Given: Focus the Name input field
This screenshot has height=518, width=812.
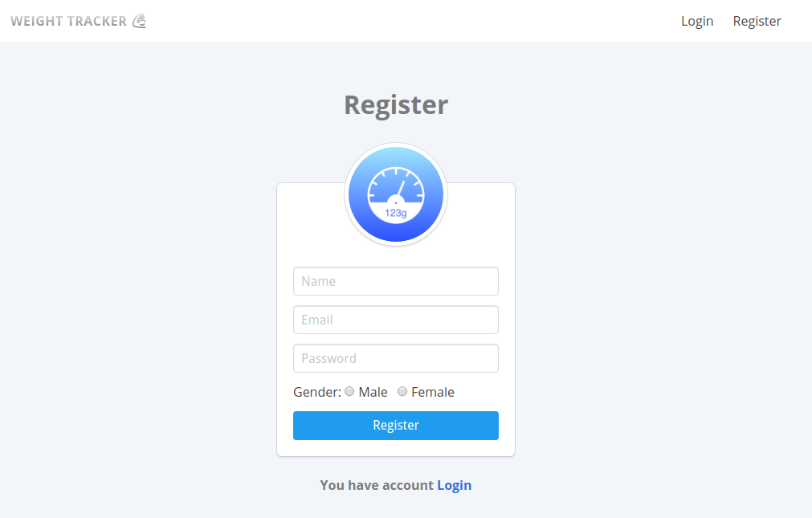Looking at the screenshot, I should (396, 281).
